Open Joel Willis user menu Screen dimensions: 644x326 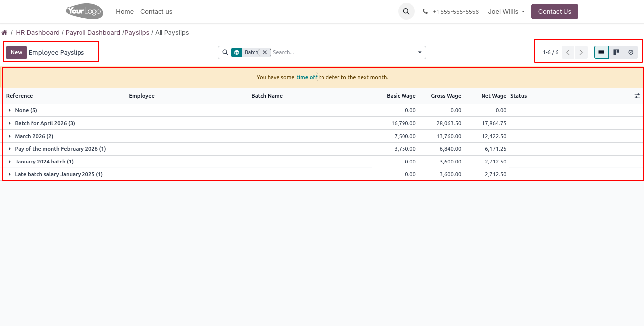click(506, 11)
